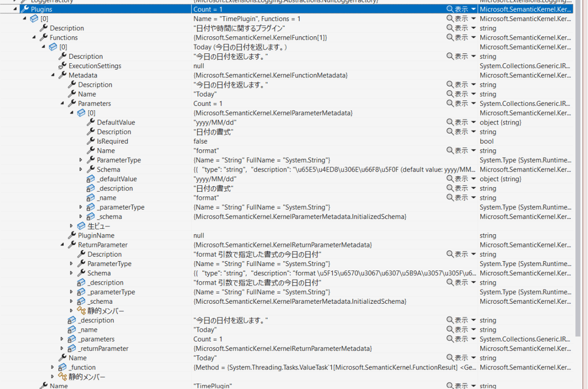This screenshot has width=588, height=389.
Task: Click the value {Microsoft.SemanticKernel.KernelFunction[1]}
Action: click(260, 38)
